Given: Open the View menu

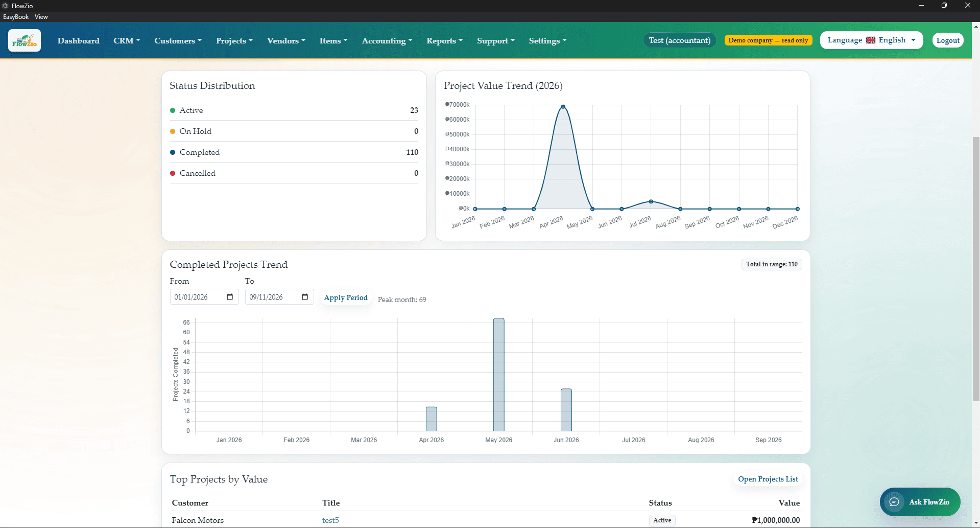Looking at the screenshot, I should pyautogui.click(x=41, y=17).
